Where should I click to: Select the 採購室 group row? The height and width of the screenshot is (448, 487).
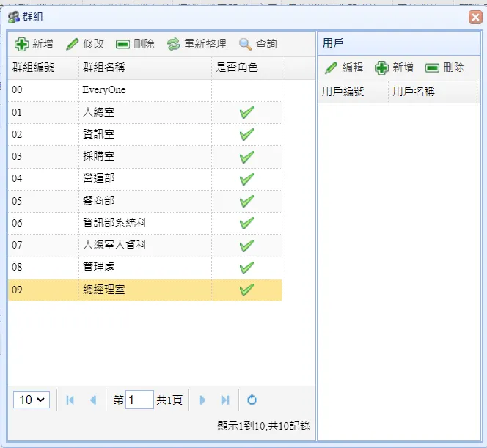click(x=145, y=156)
